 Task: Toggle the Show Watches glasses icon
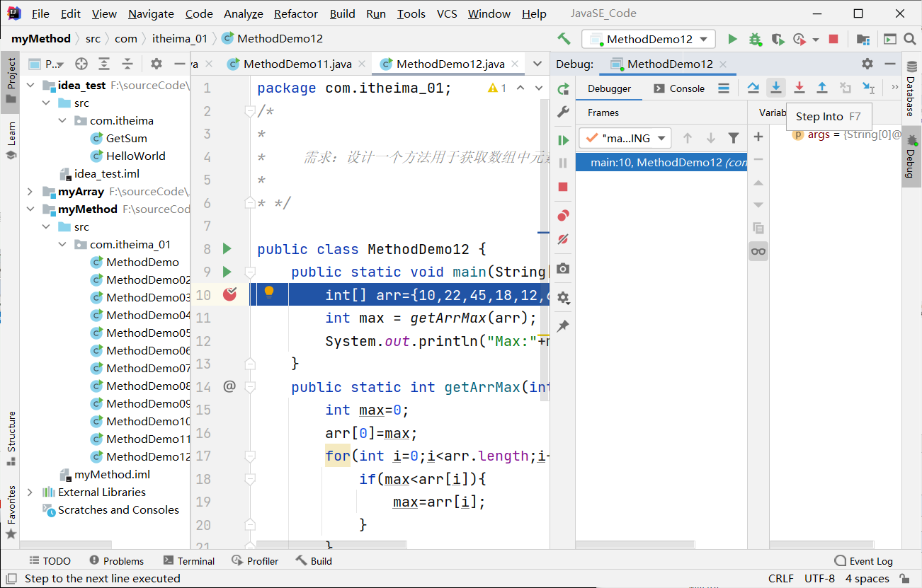(x=758, y=251)
